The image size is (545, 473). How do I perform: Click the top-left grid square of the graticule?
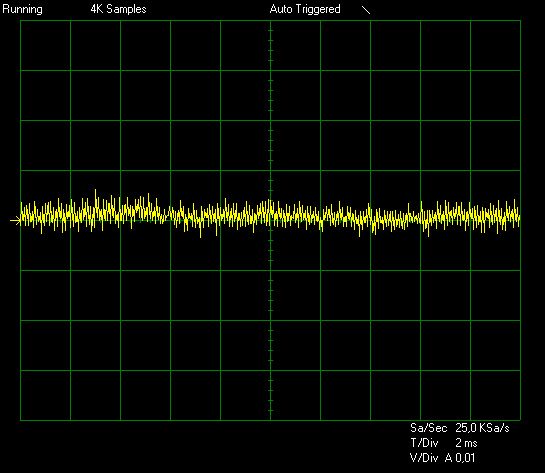click(x=46, y=46)
